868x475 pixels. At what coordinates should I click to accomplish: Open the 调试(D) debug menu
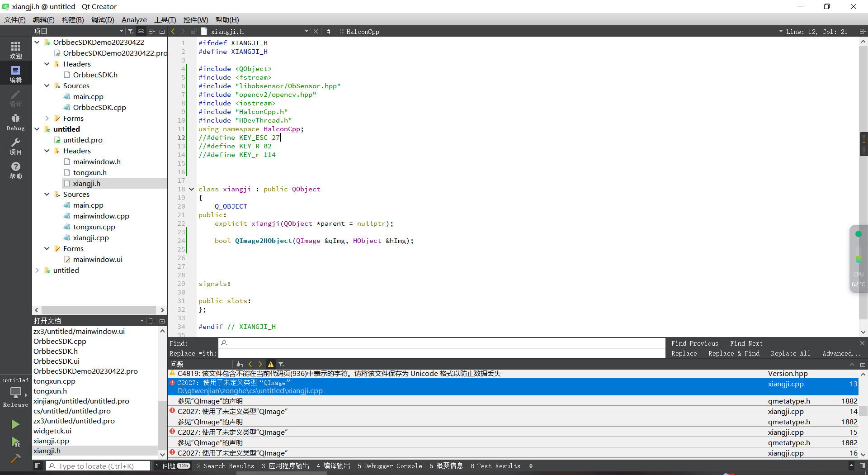[x=103, y=19]
